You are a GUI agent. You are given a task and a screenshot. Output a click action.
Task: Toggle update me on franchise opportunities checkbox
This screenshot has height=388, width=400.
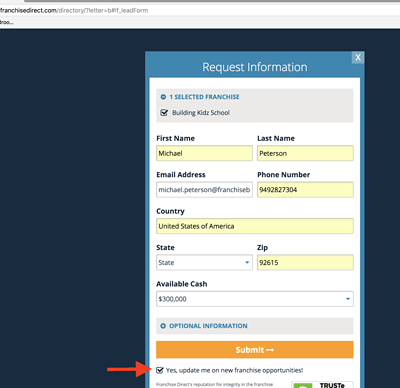coord(160,370)
